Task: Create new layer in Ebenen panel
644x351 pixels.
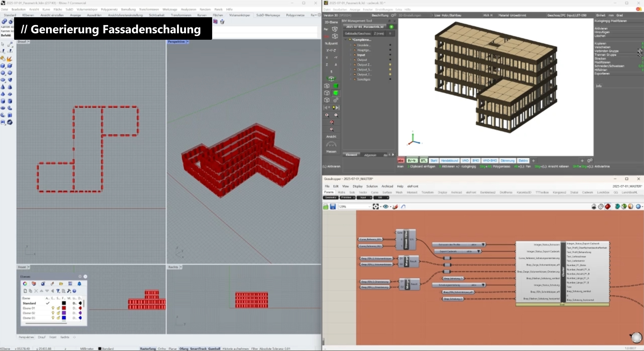Action: 25,291
